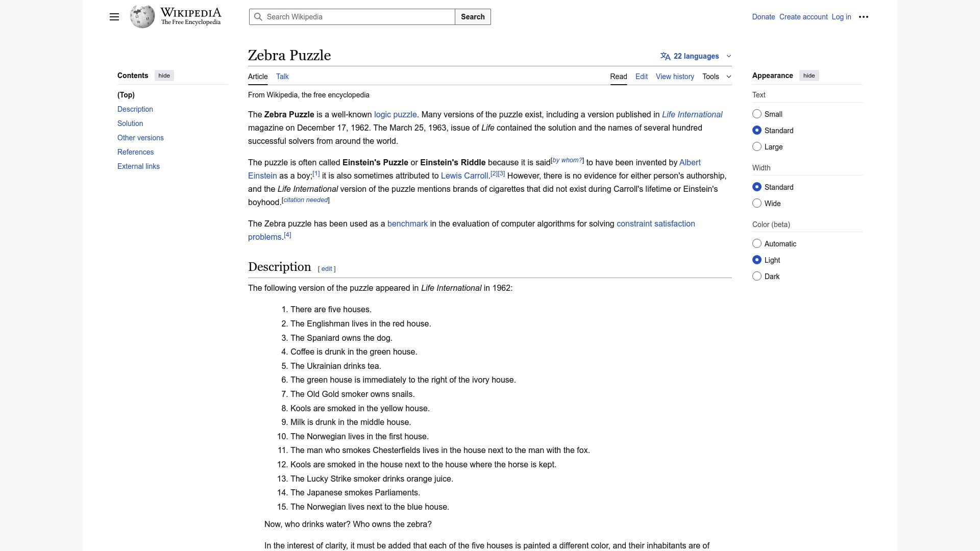The image size is (980, 551).
Task: Expand the 22 languages dropdown
Action: point(696,56)
